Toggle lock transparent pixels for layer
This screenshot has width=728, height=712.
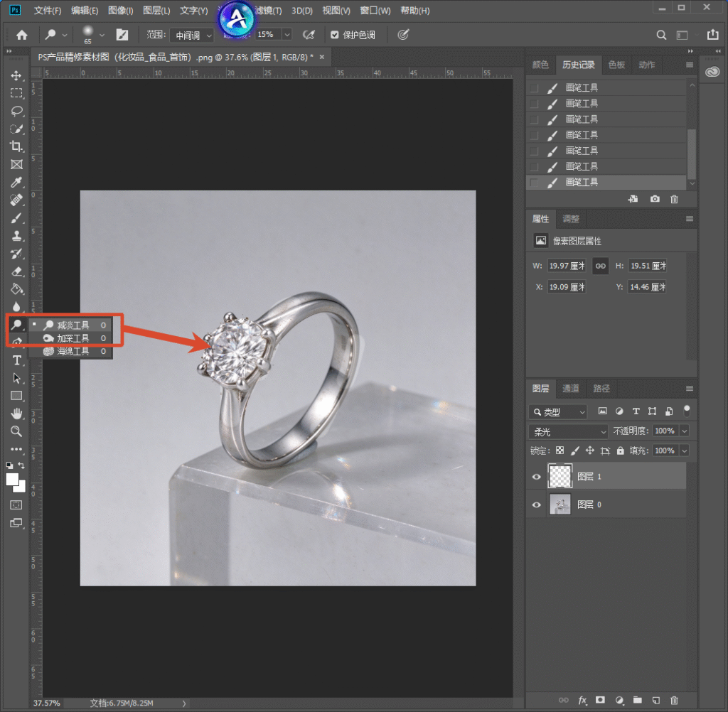560,451
